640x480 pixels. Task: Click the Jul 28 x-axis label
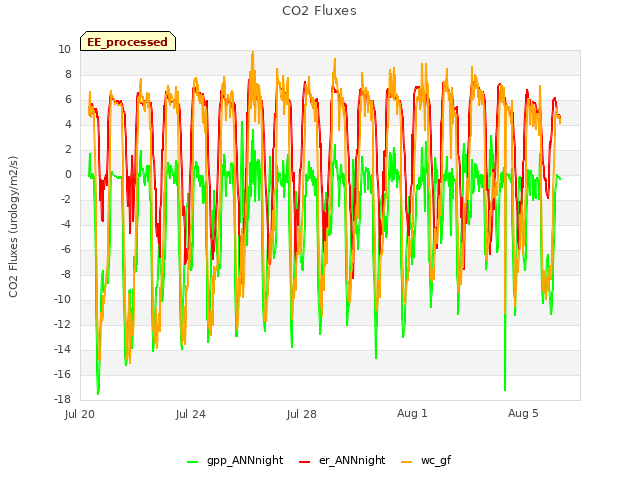pos(302,414)
